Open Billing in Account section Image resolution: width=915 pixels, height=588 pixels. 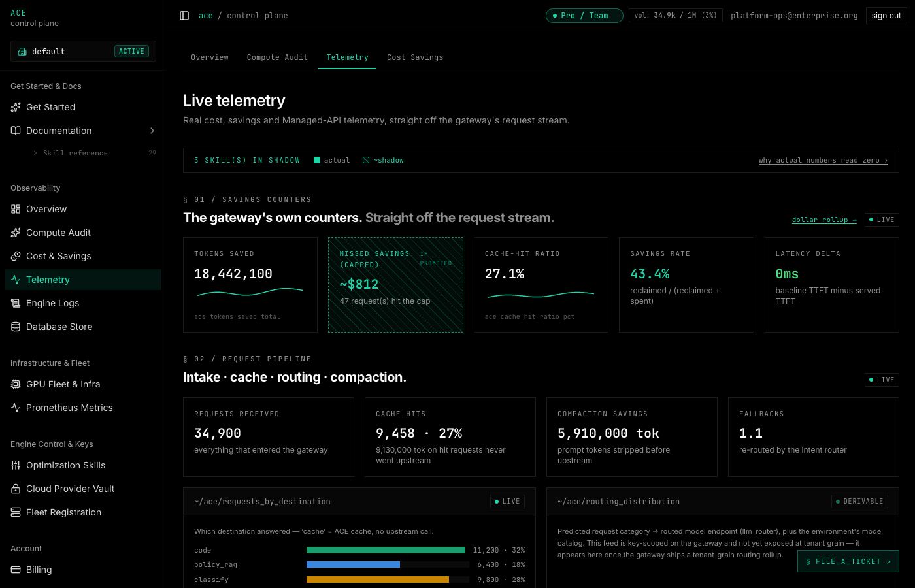[83, 570]
